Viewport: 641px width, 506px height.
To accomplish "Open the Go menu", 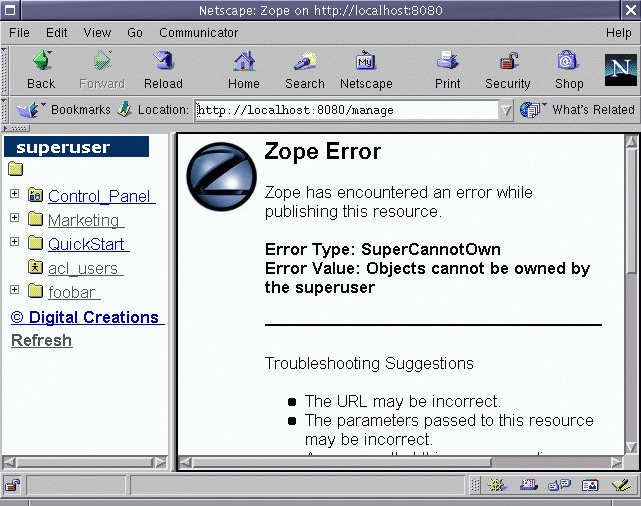I will coord(135,33).
